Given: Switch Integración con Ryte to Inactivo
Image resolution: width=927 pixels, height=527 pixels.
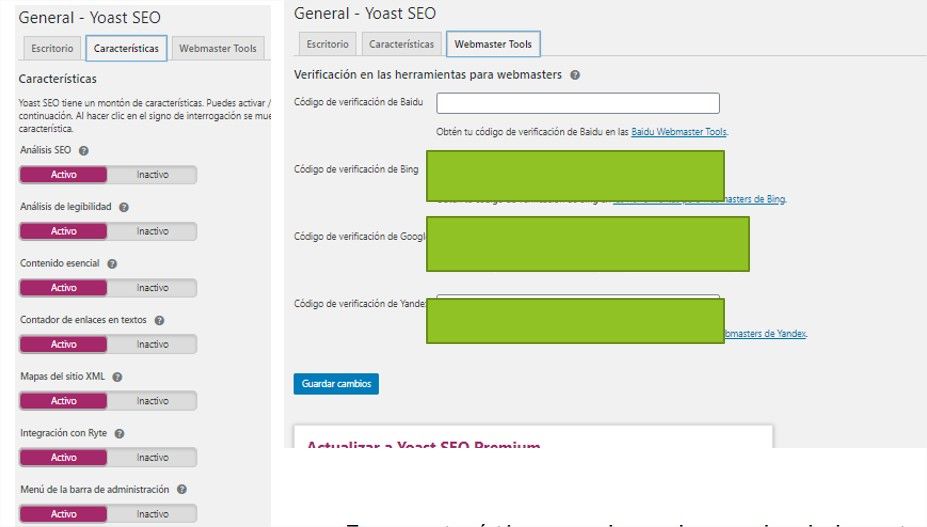Looking at the screenshot, I should pos(153,458).
